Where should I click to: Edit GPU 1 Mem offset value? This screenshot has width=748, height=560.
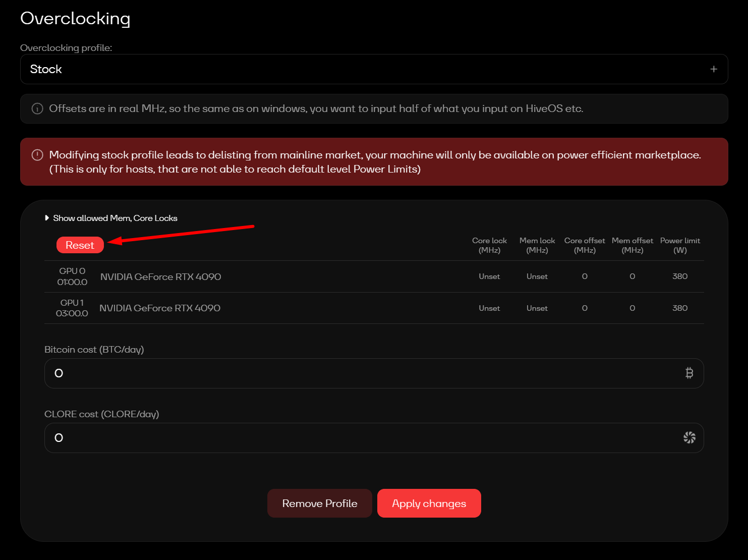tap(632, 308)
